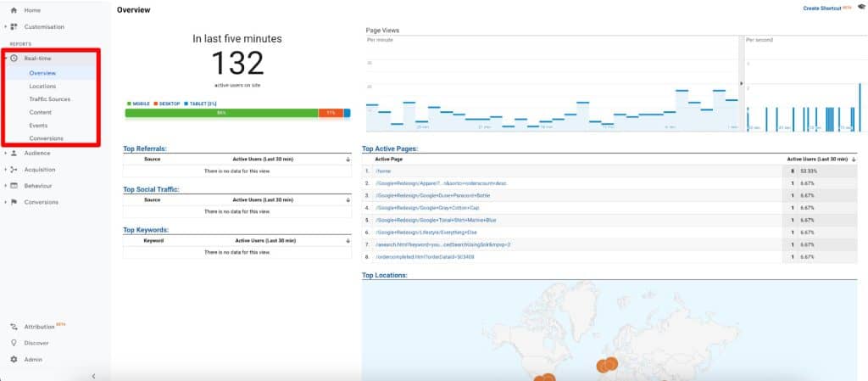Viewport: 868px width, 381px height.
Task: Open the Admin menu item
Action: tap(33, 360)
